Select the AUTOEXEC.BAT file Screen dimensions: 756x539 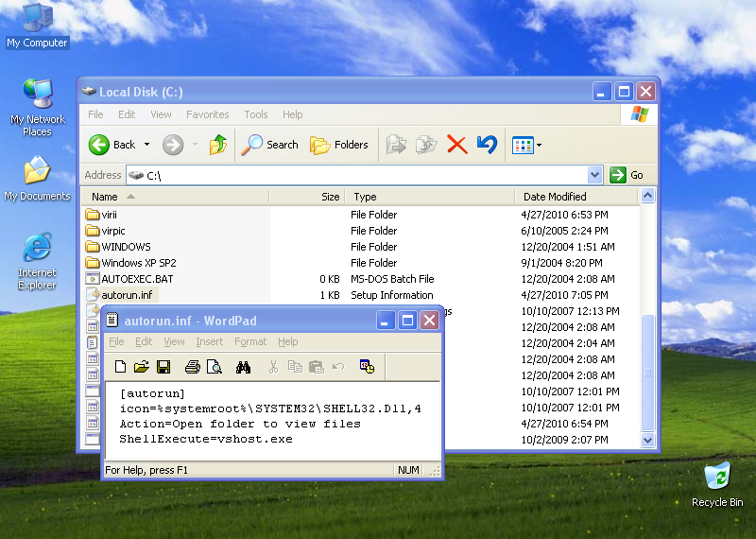[x=129, y=279]
